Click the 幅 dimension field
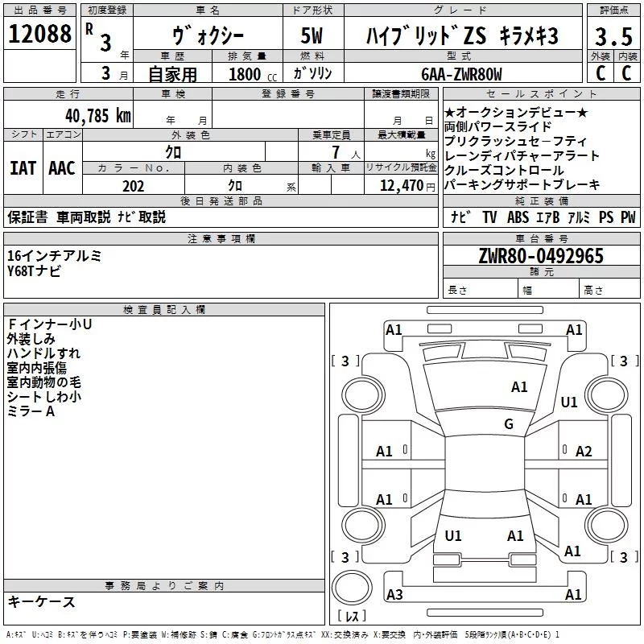 (548, 290)
